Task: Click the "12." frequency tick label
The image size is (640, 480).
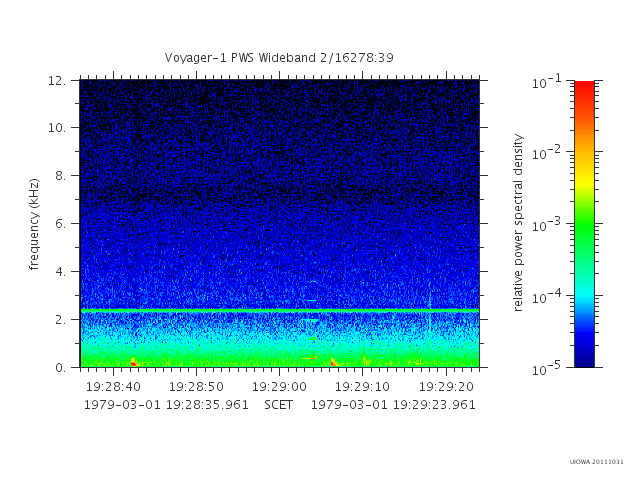Action: pyautogui.click(x=57, y=80)
